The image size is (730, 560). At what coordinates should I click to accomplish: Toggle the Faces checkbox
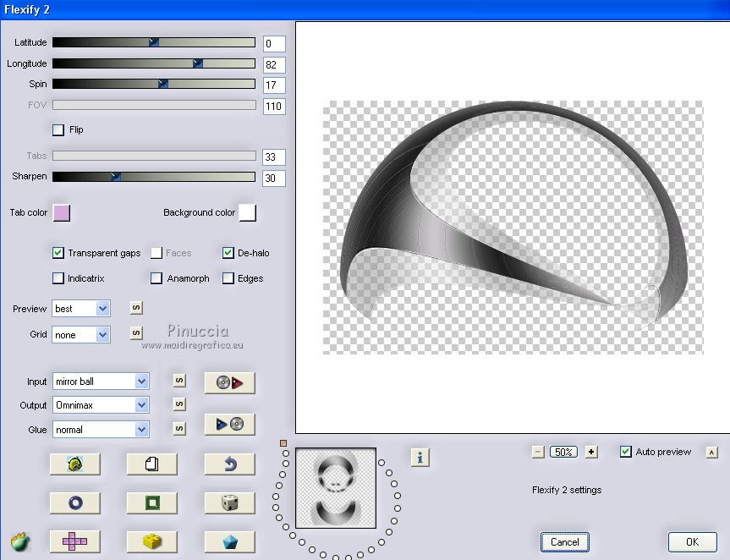pos(156,253)
